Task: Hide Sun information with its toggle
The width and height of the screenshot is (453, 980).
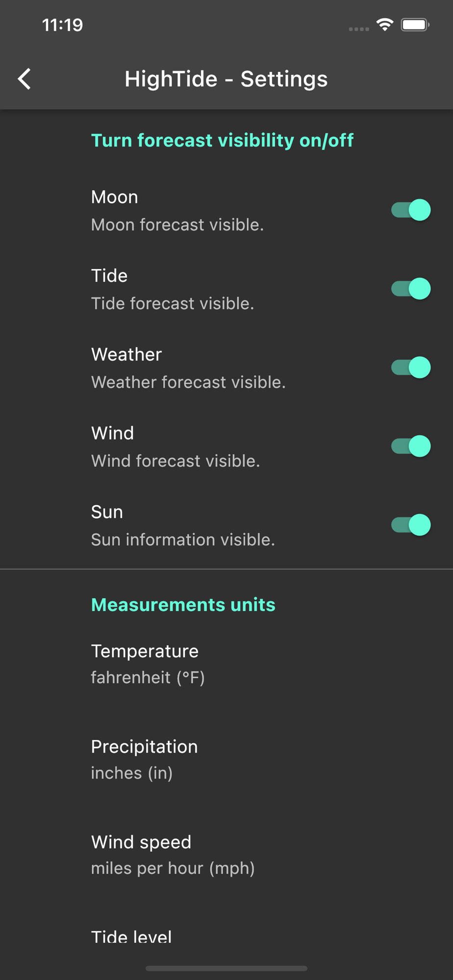Action: pyautogui.click(x=411, y=525)
